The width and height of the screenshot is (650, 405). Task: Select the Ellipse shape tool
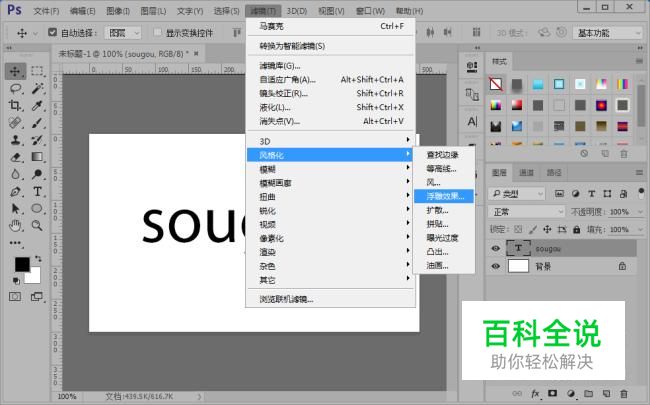point(37,208)
